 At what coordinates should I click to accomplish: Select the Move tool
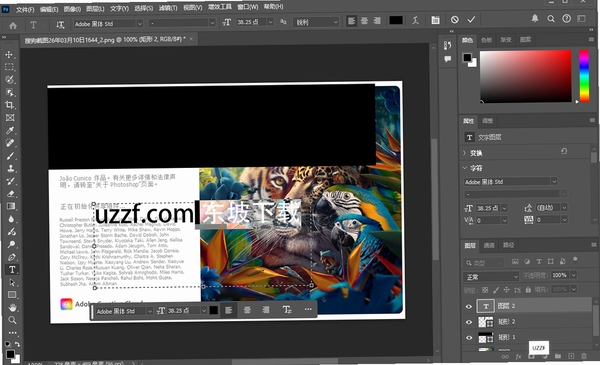[x=9, y=54]
